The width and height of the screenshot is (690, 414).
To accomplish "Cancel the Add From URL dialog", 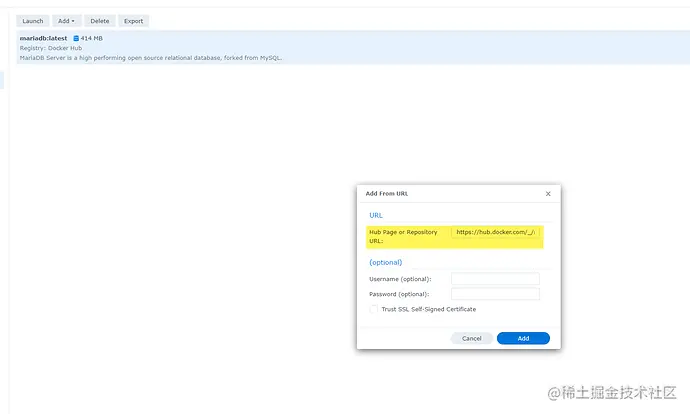I will pyautogui.click(x=471, y=338).
